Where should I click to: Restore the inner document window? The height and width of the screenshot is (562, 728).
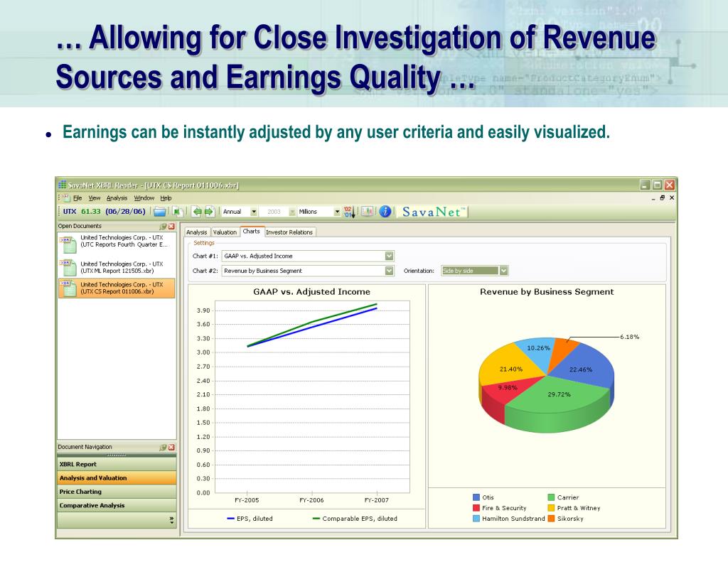click(663, 198)
